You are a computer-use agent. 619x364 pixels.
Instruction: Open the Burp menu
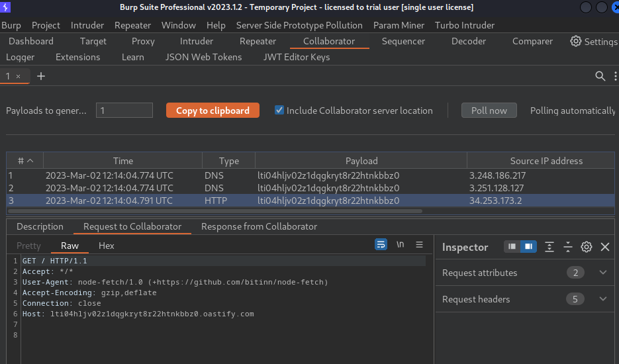(x=11, y=25)
